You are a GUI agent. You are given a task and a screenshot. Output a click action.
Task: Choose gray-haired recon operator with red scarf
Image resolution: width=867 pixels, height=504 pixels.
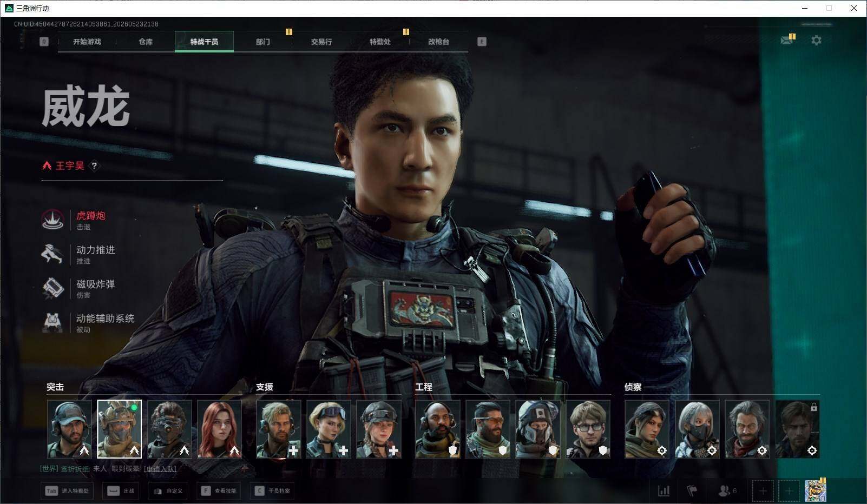[747, 429]
